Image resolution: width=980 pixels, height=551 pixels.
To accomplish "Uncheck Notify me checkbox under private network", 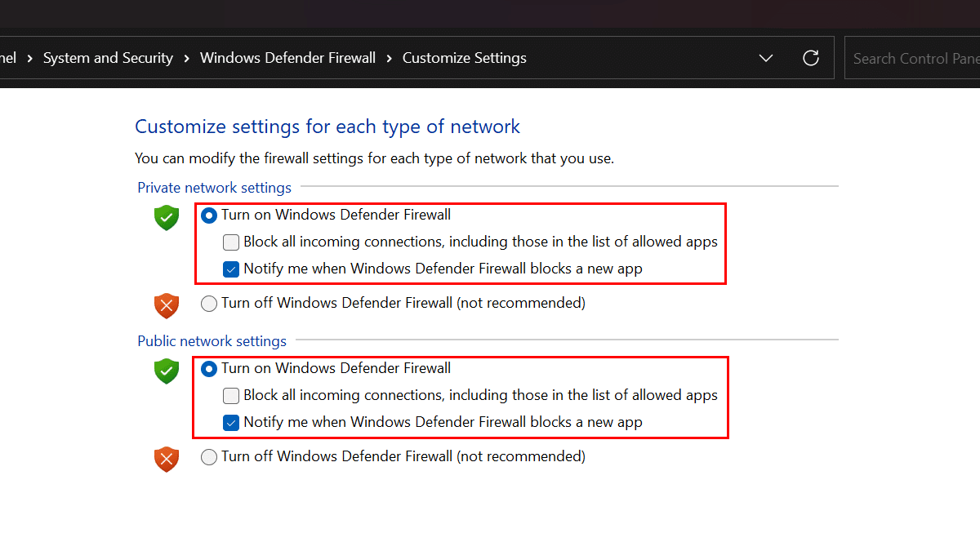I will [231, 269].
